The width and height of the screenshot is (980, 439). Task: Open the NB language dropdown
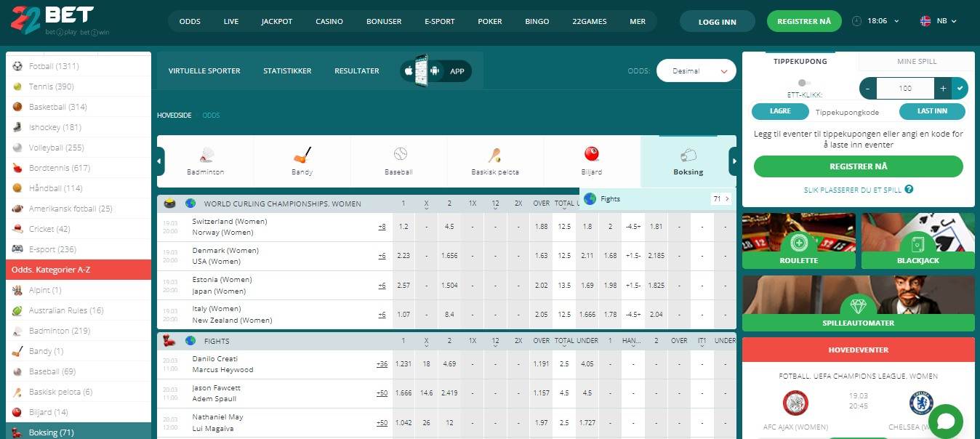click(x=937, y=21)
